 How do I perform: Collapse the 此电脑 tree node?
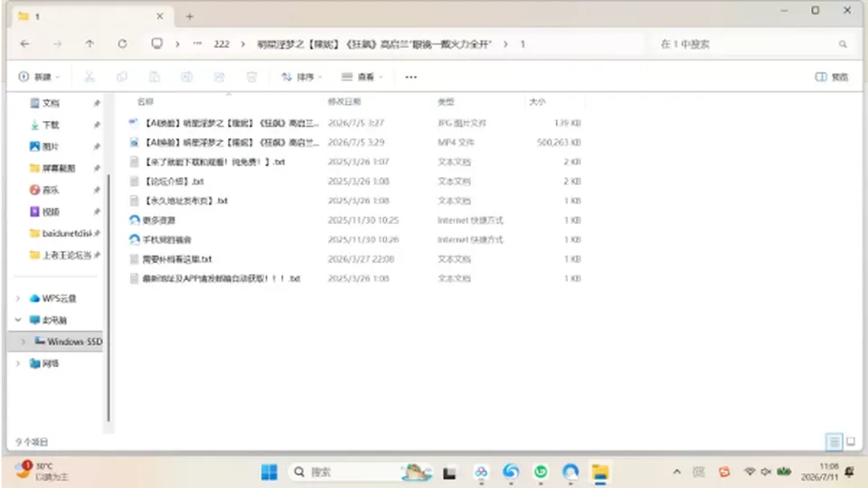click(18, 320)
